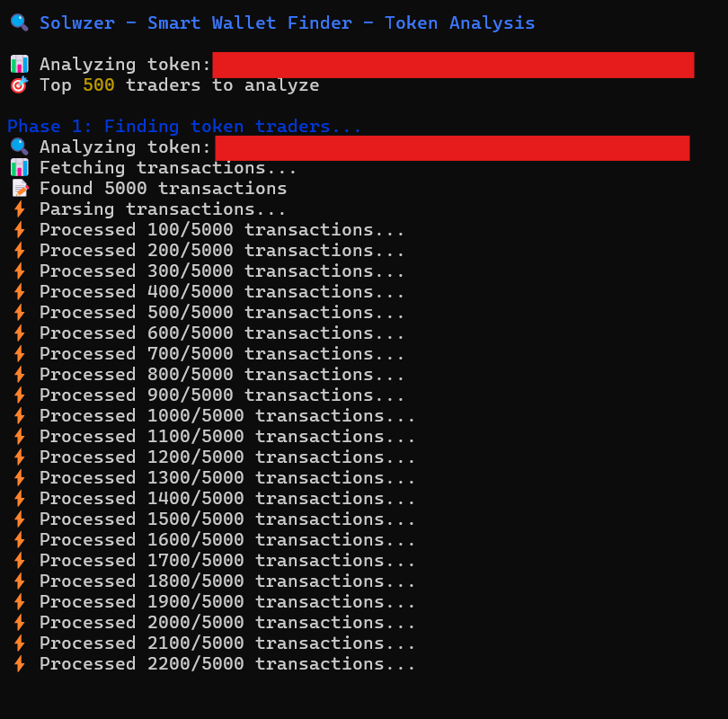Click lightning icon on Processed 1700/5000 line
728x719 pixels.
19,560
